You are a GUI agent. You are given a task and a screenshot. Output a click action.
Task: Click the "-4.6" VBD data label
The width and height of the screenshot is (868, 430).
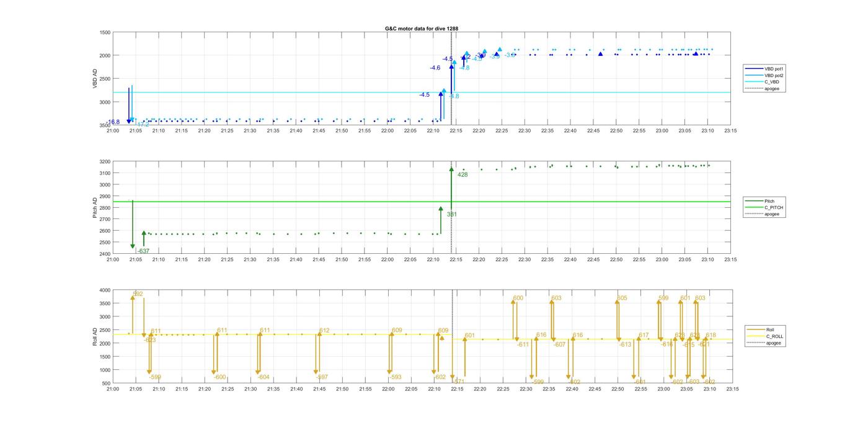point(435,68)
